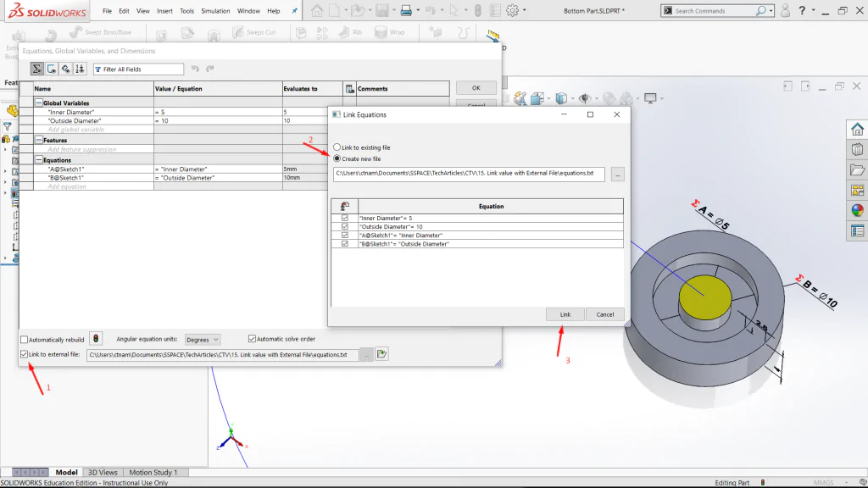
Task: Uncheck the "Outside Diameter"= 10 equation checkbox
Action: [x=345, y=226]
